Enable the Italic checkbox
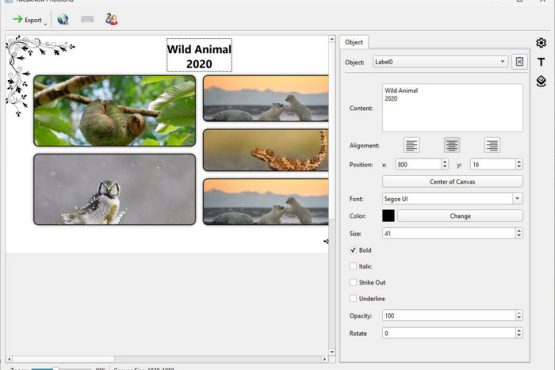 click(353, 266)
